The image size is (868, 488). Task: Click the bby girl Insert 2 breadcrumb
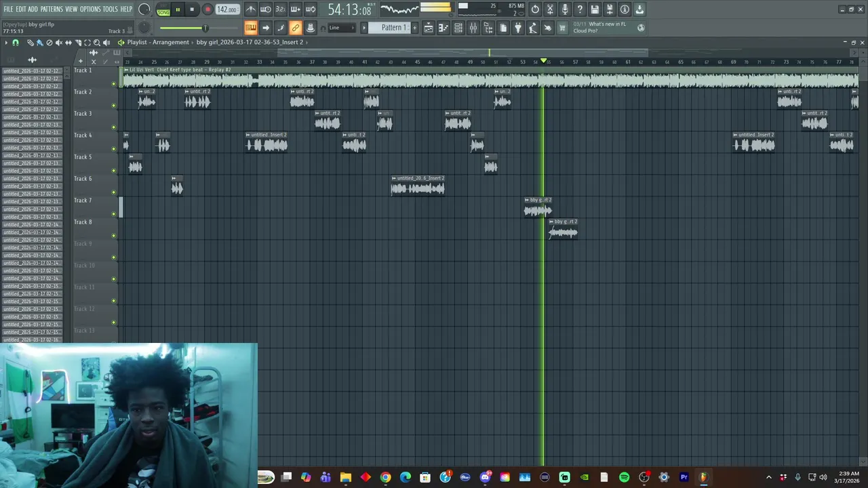[x=250, y=42]
